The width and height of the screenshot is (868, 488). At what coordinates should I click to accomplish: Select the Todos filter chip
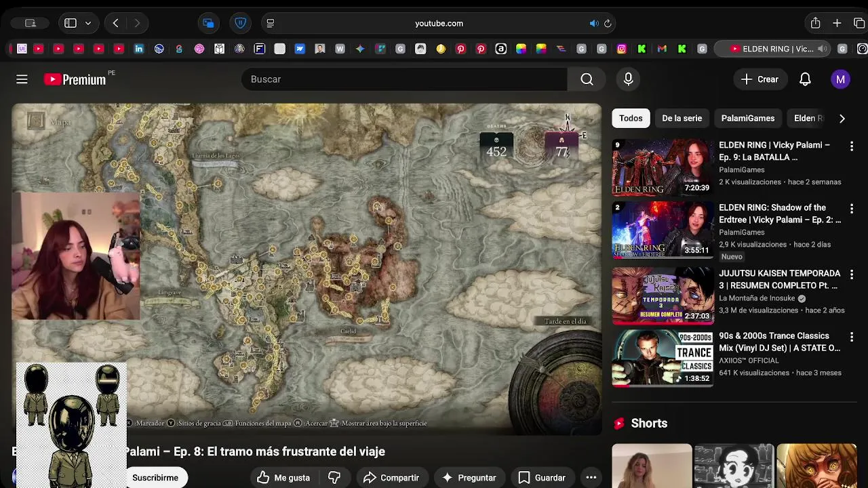pyautogui.click(x=631, y=118)
